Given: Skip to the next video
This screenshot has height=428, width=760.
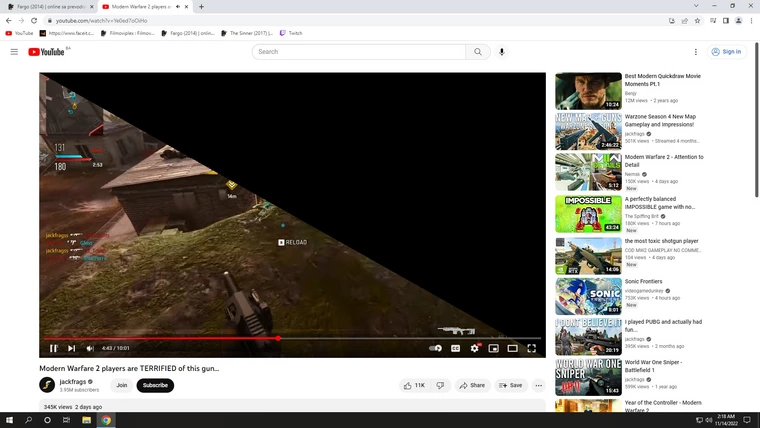Looking at the screenshot, I should coord(72,348).
